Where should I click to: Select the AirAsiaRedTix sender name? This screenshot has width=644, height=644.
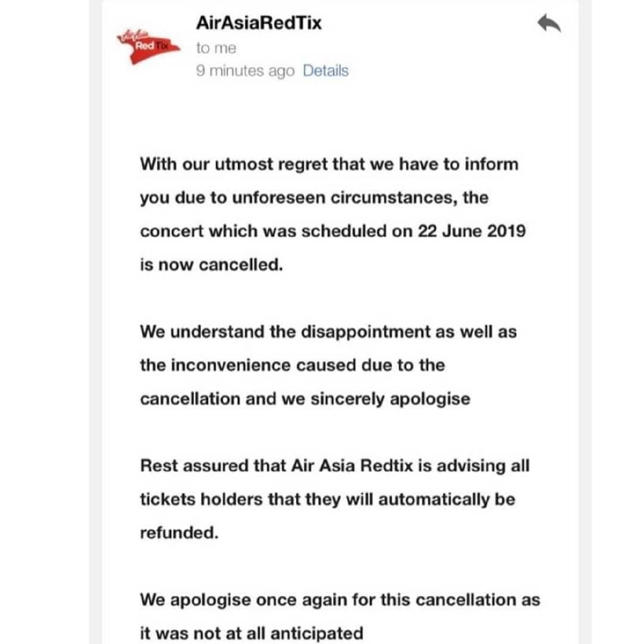(x=259, y=23)
